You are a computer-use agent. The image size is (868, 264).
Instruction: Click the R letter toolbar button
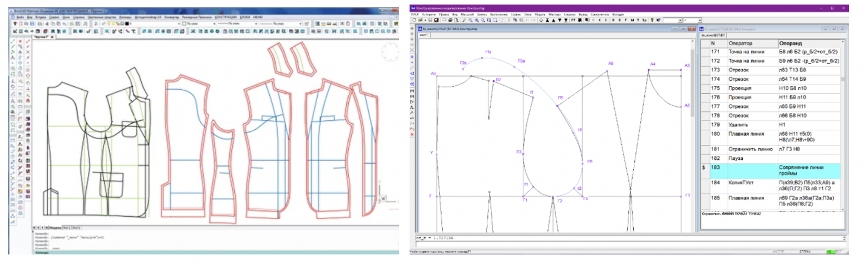tap(613, 20)
